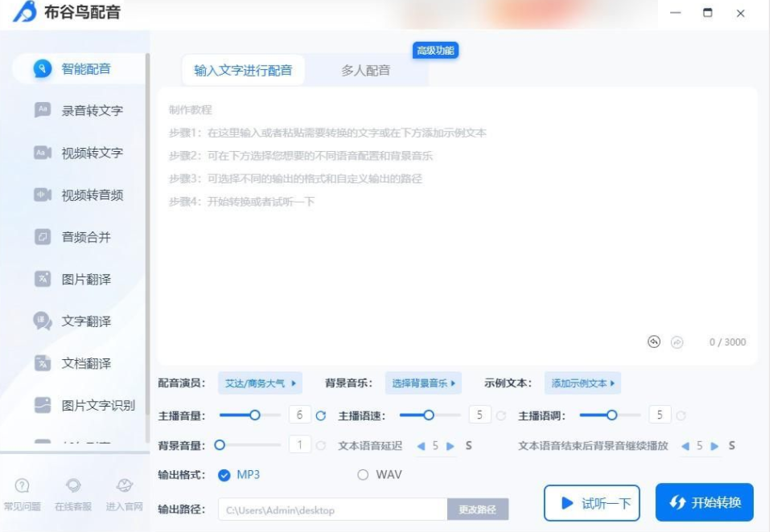Click the 图片翻译 sidebar icon

coord(43,279)
